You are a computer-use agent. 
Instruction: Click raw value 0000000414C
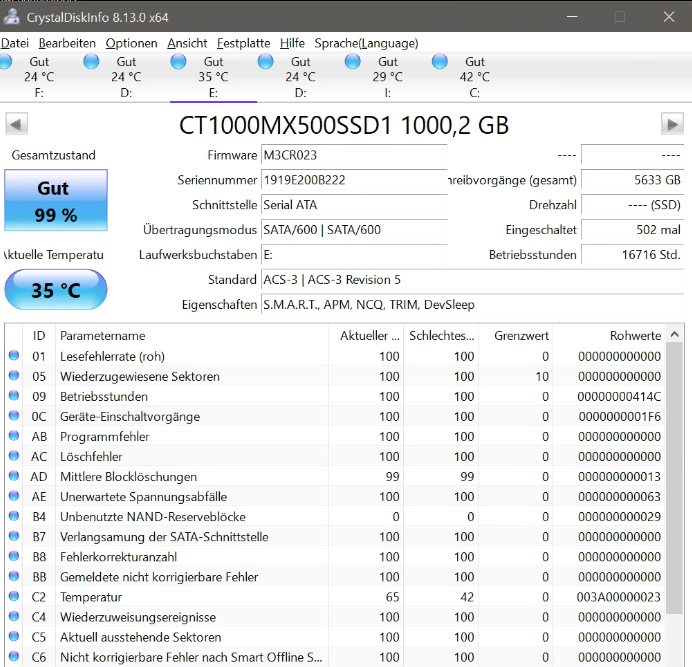(x=619, y=396)
